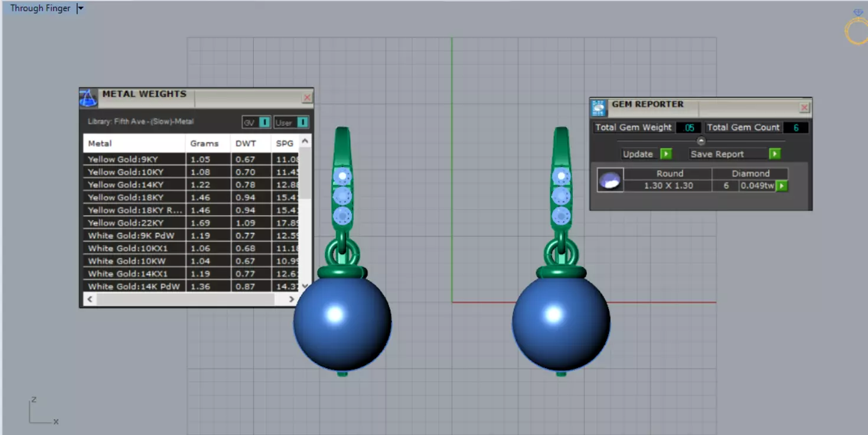Viewport: 868px width, 435px height.
Task: Select the Yellow Gold:18KY R... row
Action: pyautogui.click(x=191, y=210)
